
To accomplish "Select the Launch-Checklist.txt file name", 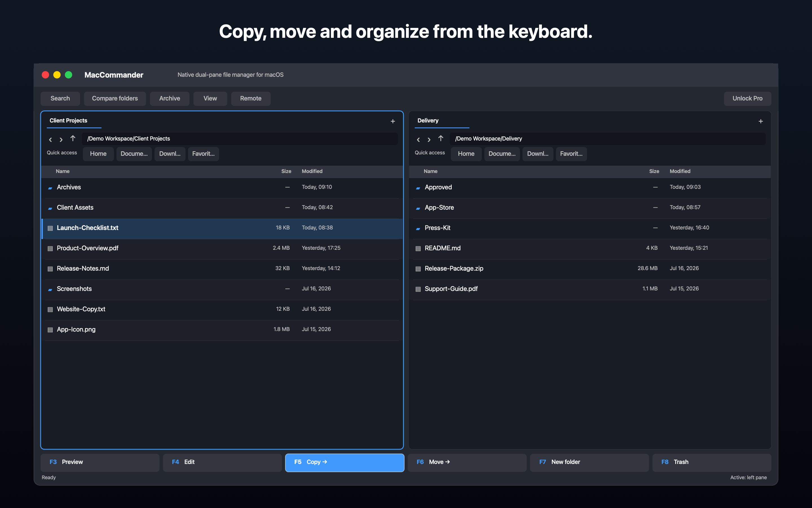I will pyautogui.click(x=88, y=228).
